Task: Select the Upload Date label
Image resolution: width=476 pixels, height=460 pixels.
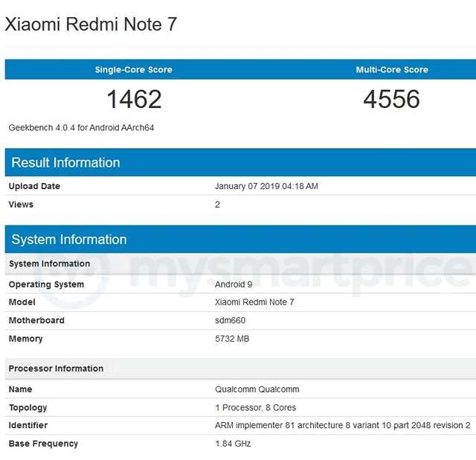Action: pyautogui.click(x=34, y=186)
